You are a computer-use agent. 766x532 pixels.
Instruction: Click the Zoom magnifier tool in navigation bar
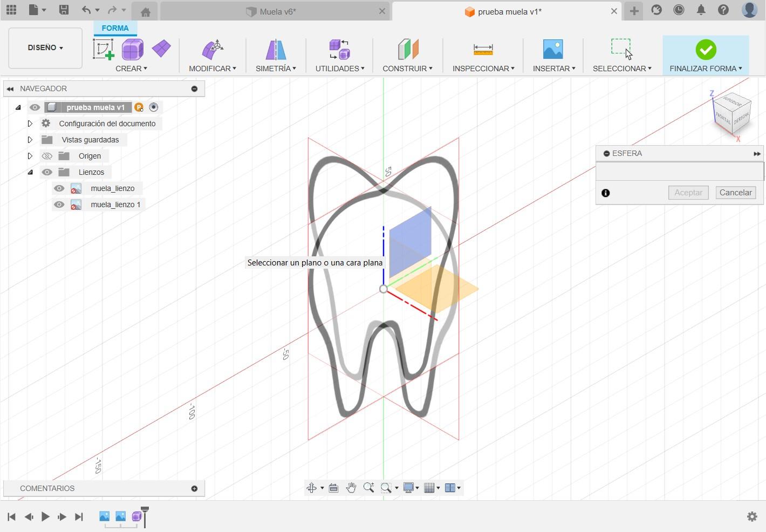pos(368,488)
